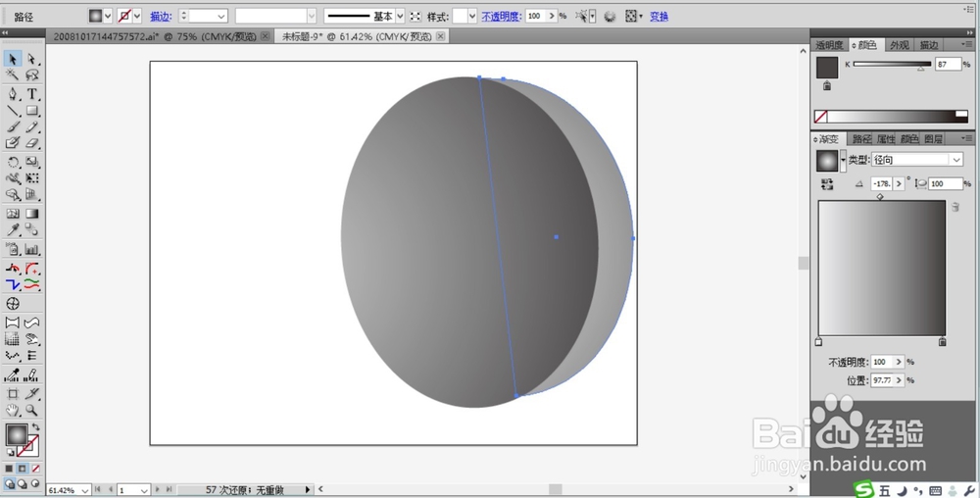
Task: Click the 不透明度 link in control bar
Action: coord(501,17)
